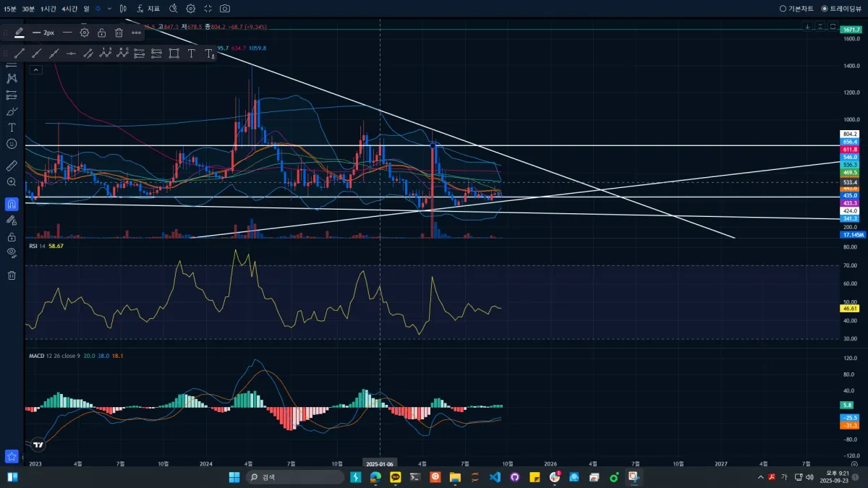Select the candlestick chart type icon
Screen dimensions: 868x488
click(123, 9)
